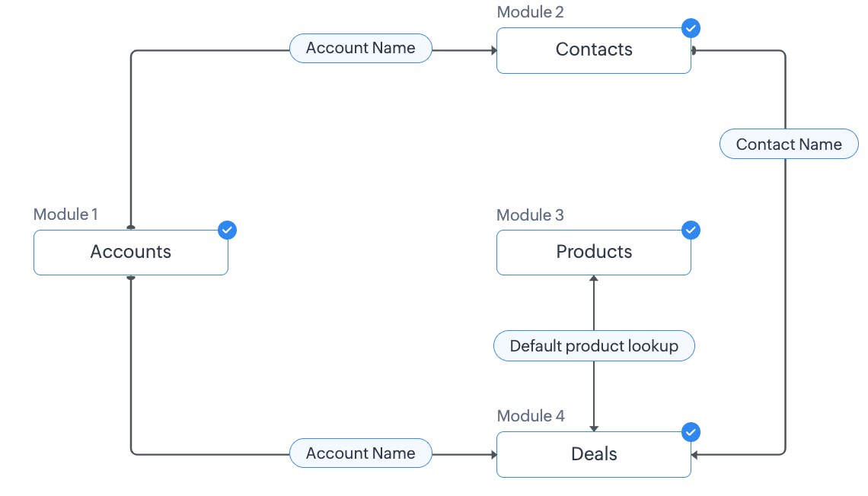This screenshot has width=868, height=496.
Task: Click the Module 2 label text
Action: pyautogui.click(x=530, y=12)
